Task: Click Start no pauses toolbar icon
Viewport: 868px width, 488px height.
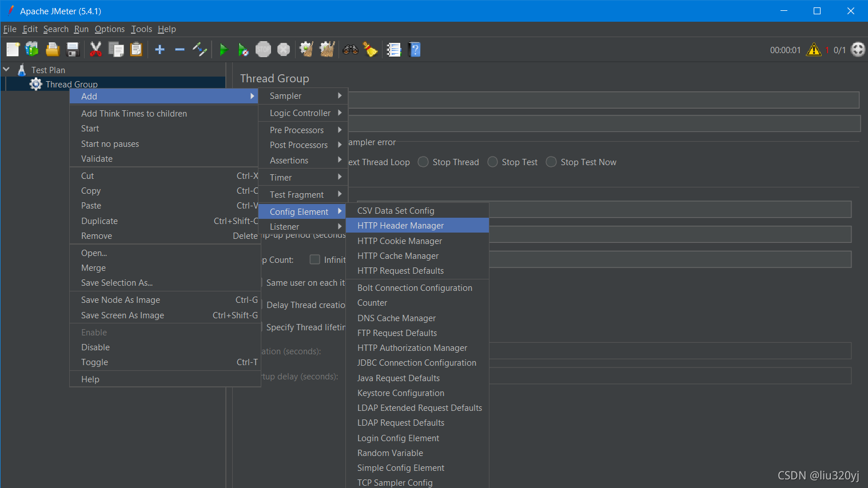Action: pyautogui.click(x=243, y=50)
